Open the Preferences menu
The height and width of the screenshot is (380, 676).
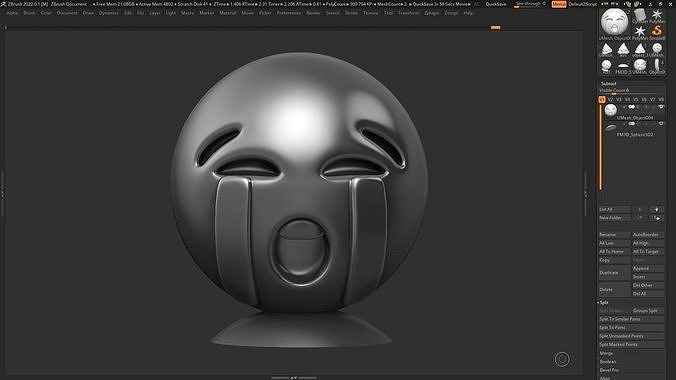pos(288,13)
